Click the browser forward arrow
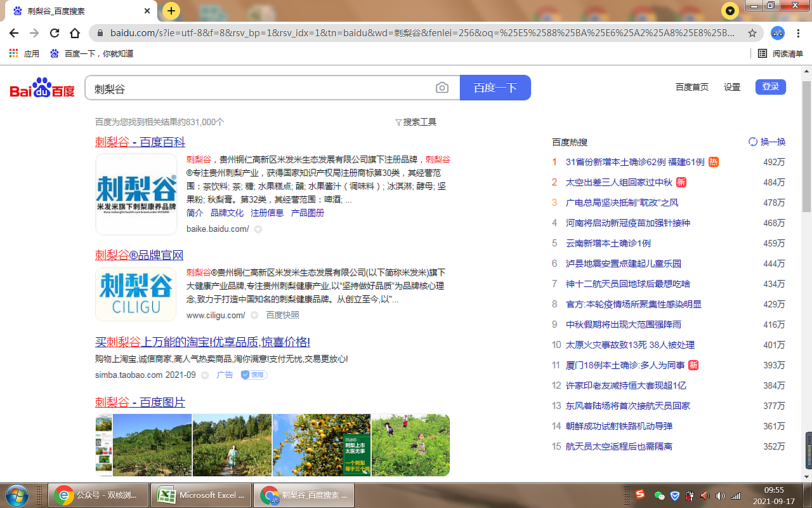The width and height of the screenshot is (812, 508). 34,33
